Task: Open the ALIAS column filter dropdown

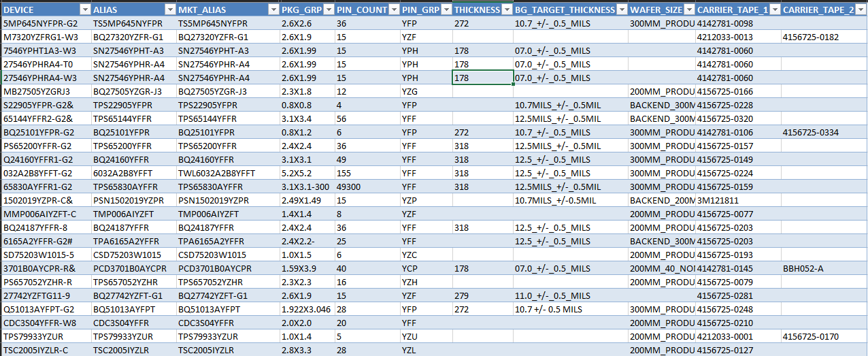Action: click(x=169, y=10)
